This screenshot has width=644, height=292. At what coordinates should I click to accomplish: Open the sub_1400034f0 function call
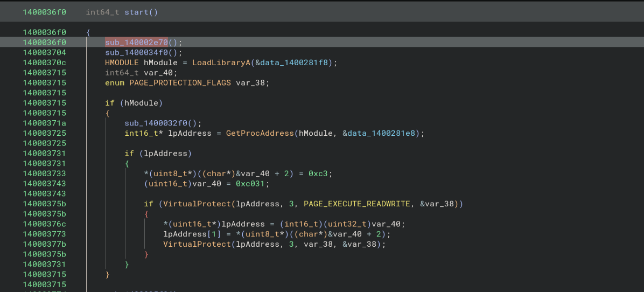point(137,53)
